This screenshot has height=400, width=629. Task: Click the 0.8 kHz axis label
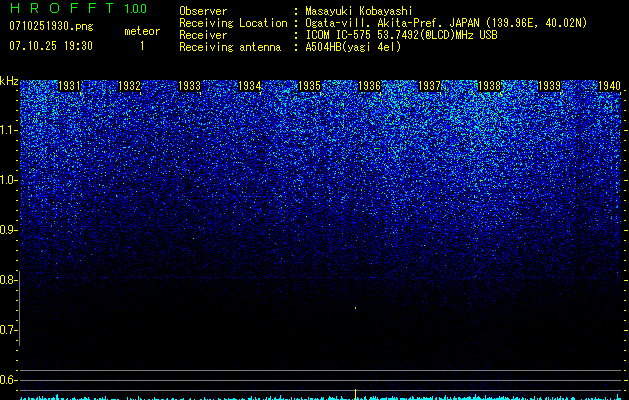(x=9, y=280)
